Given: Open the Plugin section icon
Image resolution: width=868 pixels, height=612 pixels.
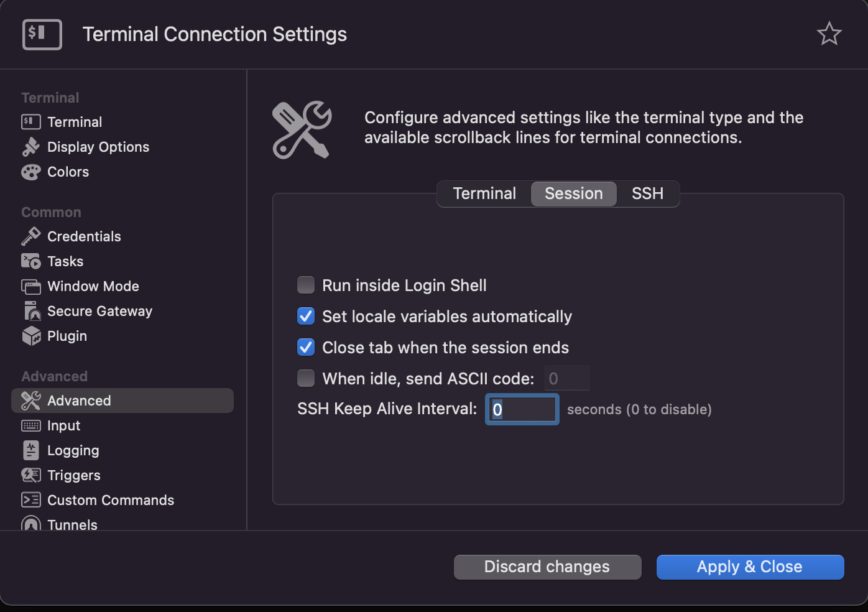Looking at the screenshot, I should pyautogui.click(x=30, y=336).
